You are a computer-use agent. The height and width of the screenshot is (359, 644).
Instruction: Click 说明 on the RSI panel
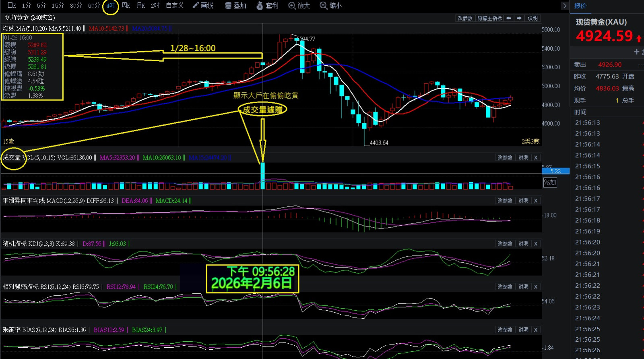[x=523, y=287]
